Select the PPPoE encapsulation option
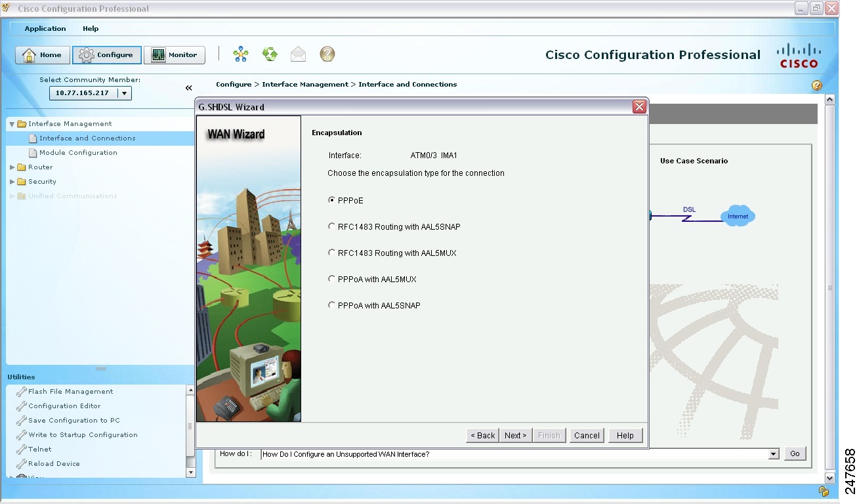 click(x=332, y=200)
